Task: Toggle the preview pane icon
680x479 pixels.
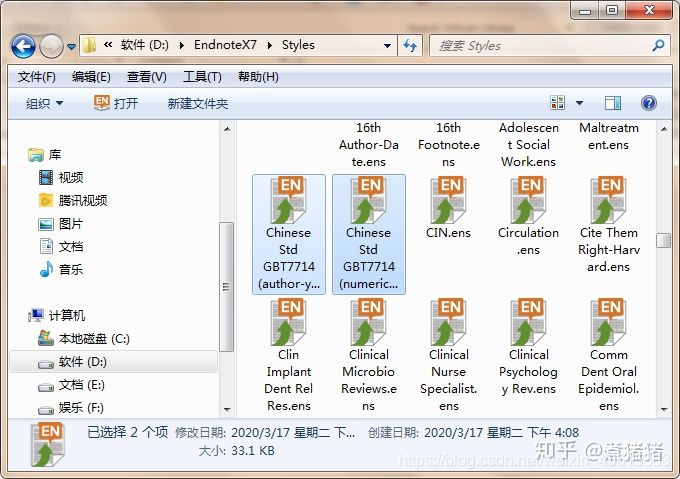Action: point(613,103)
